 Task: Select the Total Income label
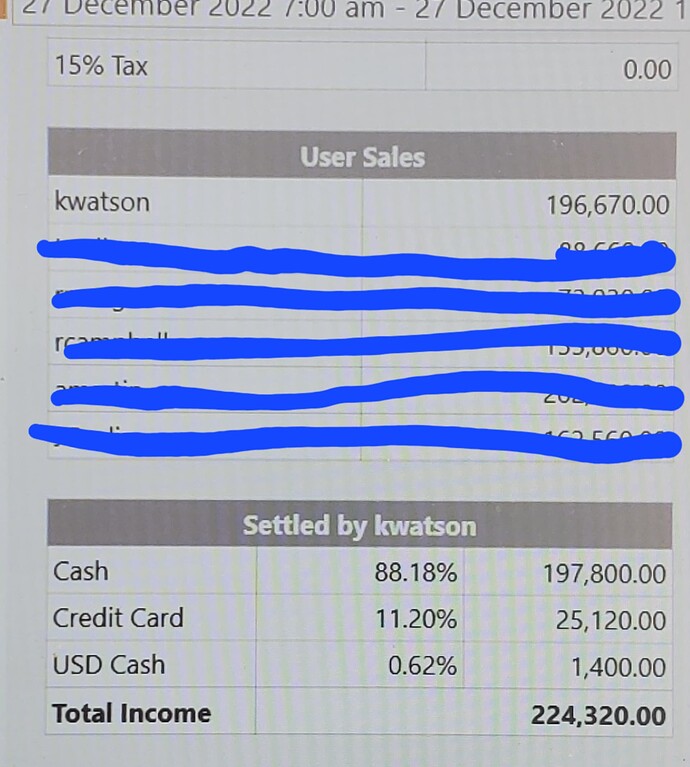click(132, 713)
